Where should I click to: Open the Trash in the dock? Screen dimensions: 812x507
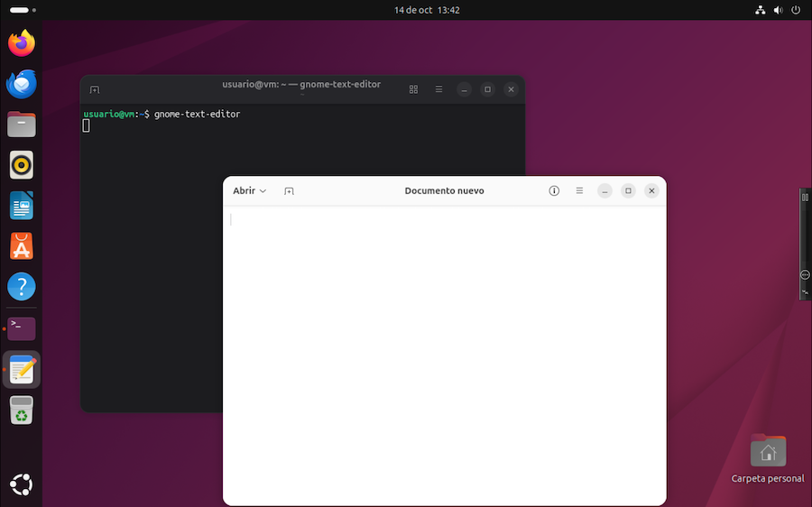click(22, 410)
